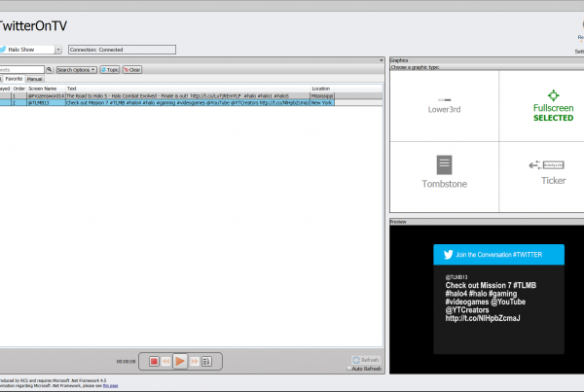Enable the Auto Refresh checkbox
Viewport: 584px width, 392px height.
coord(349,369)
